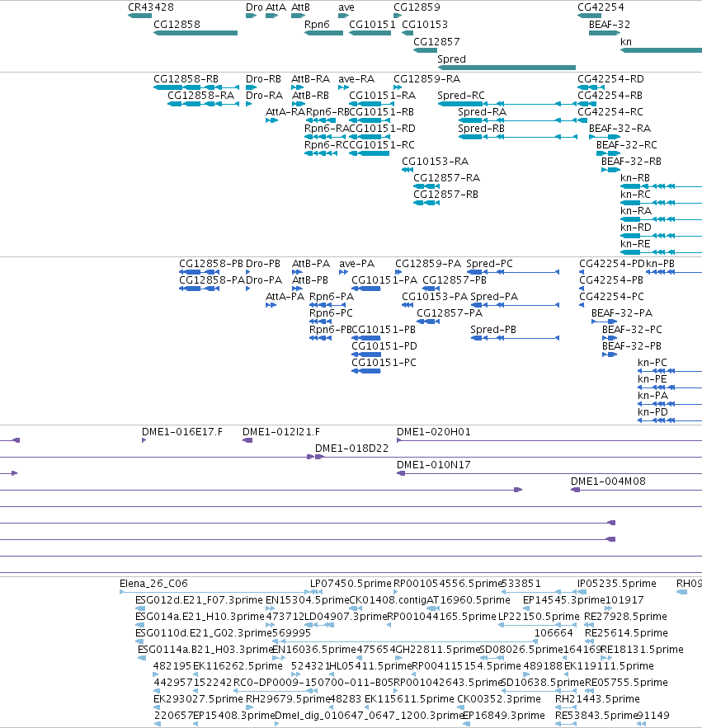Select the AttA gene label in the top track

click(x=276, y=7)
